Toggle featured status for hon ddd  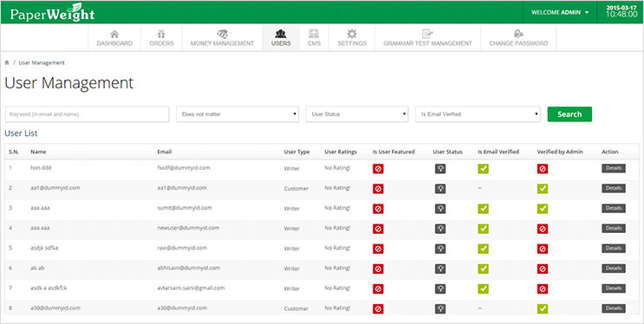(378, 169)
